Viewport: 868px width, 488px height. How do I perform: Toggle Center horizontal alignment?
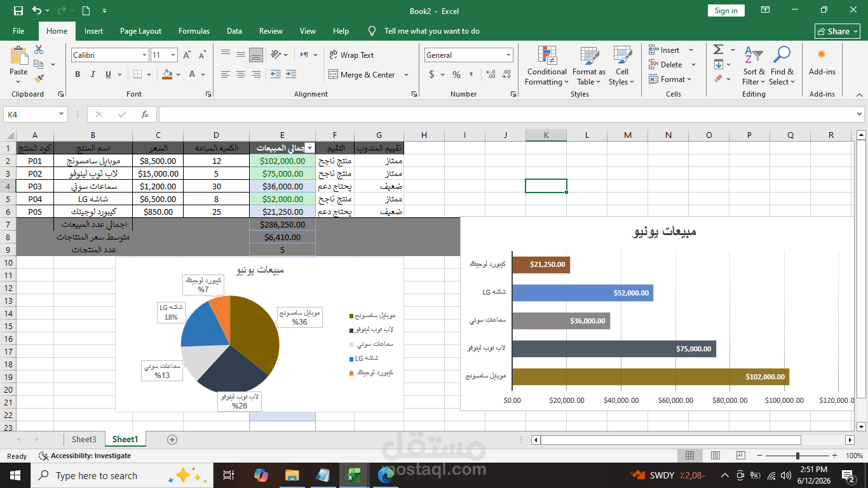click(240, 74)
